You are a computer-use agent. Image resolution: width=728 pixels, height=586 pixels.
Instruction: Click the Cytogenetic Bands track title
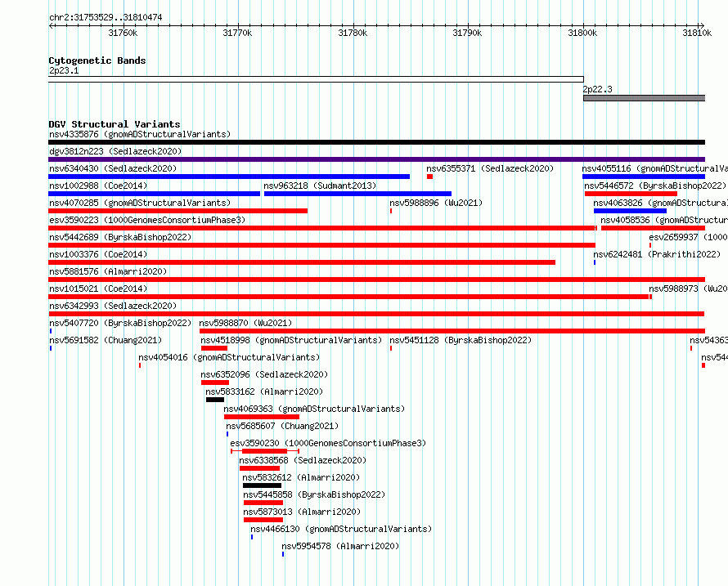[x=97, y=60]
